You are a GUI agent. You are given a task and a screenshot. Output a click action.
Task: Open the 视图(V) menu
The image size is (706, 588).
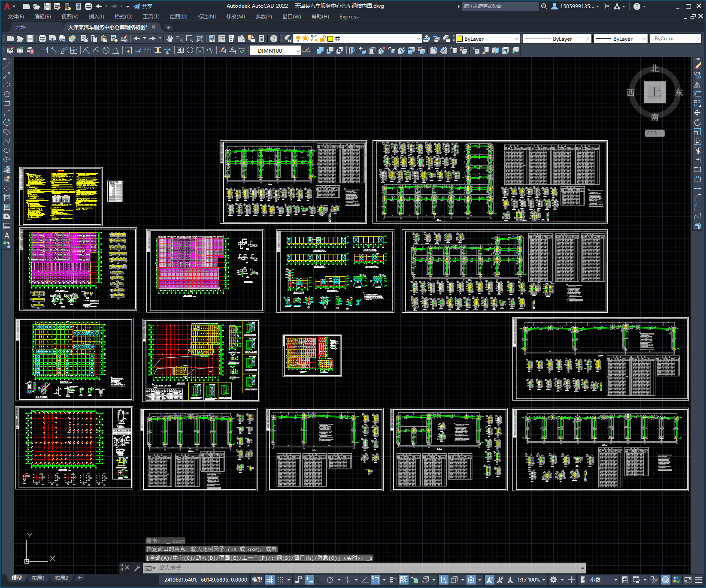pos(70,17)
